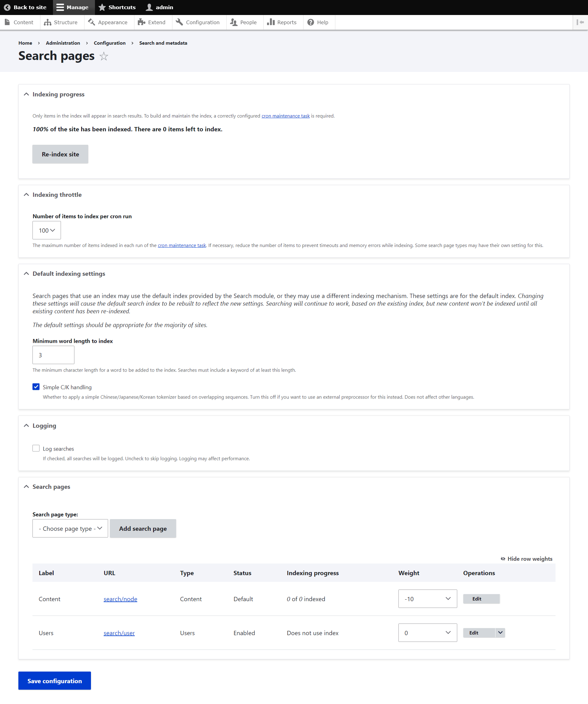The height and width of the screenshot is (704, 588).
Task: Open the Reports bar chart icon
Action: pyautogui.click(x=271, y=22)
